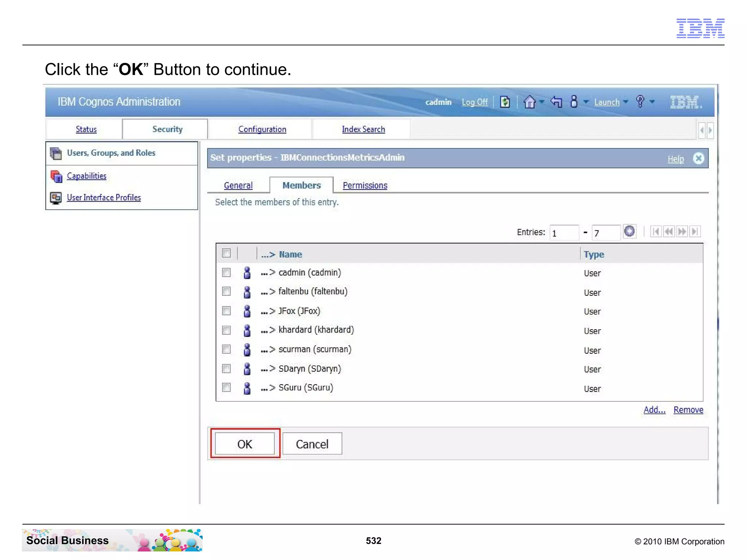This screenshot has width=747, height=560.
Task: Check the khardard member checkbox
Action: point(226,330)
